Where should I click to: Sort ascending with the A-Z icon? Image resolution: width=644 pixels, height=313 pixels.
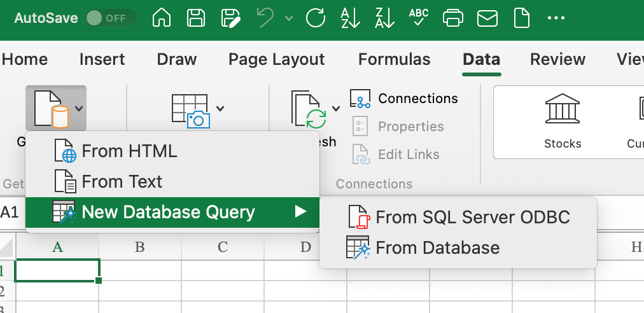pyautogui.click(x=351, y=18)
